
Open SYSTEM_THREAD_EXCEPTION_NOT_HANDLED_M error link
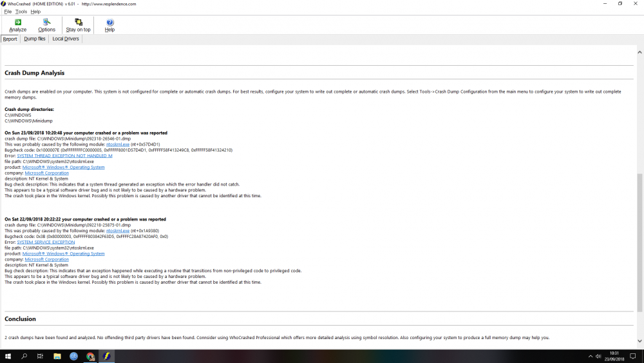tap(64, 156)
